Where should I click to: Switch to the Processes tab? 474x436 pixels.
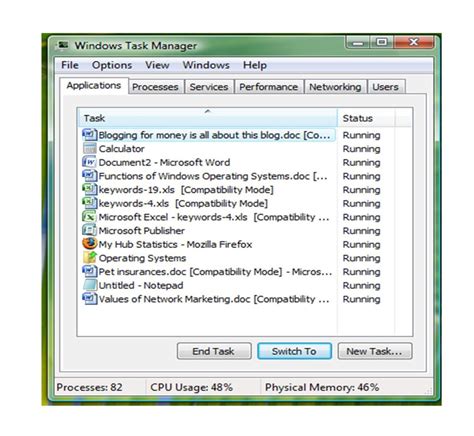[x=155, y=87]
